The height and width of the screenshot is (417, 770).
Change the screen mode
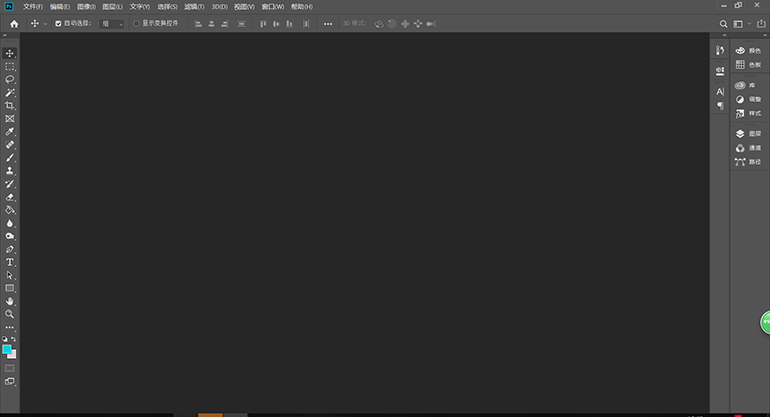pos(10,382)
